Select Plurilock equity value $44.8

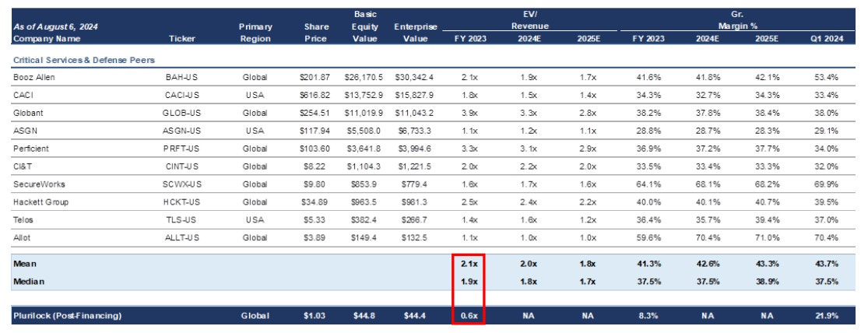click(x=364, y=316)
